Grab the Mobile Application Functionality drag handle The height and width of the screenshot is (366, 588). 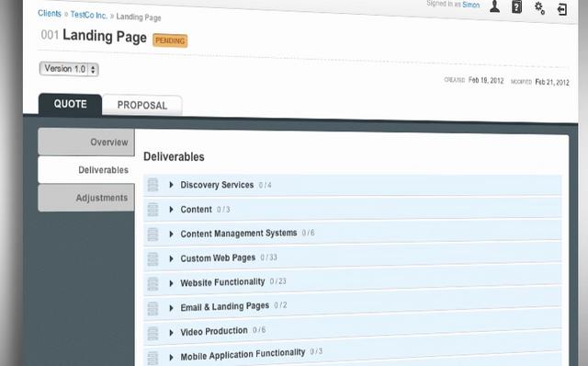pyautogui.click(x=153, y=358)
